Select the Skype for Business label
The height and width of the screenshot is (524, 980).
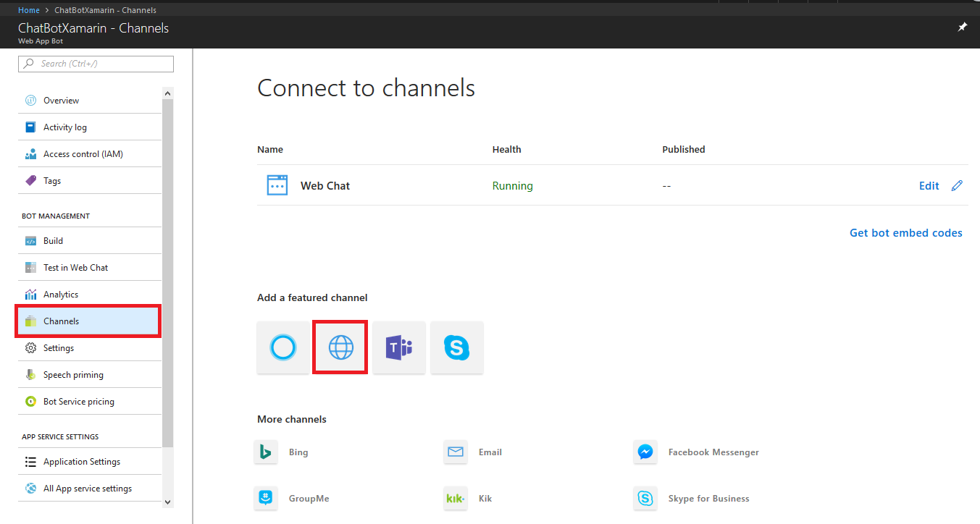coord(709,499)
